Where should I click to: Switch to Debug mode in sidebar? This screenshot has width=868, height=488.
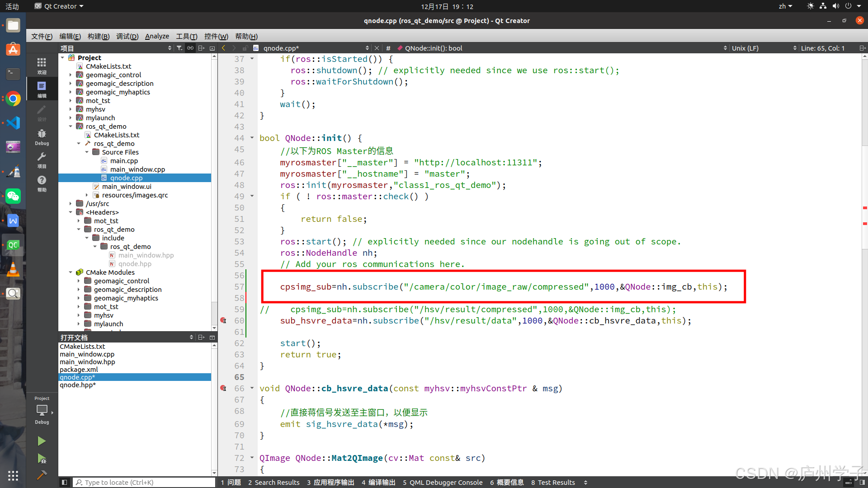pyautogui.click(x=42, y=137)
